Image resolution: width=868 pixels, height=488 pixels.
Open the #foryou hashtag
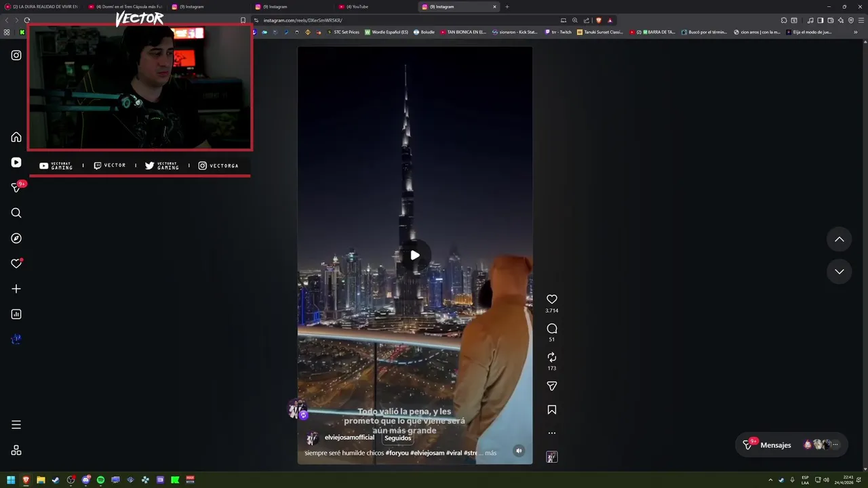[397, 453]
